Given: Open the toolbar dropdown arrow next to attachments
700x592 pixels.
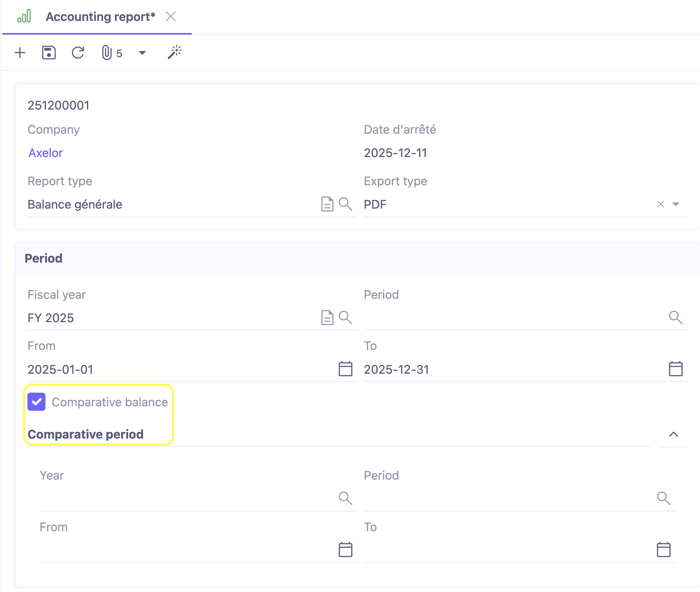Looking at the screenshot, I should [142, 53].
